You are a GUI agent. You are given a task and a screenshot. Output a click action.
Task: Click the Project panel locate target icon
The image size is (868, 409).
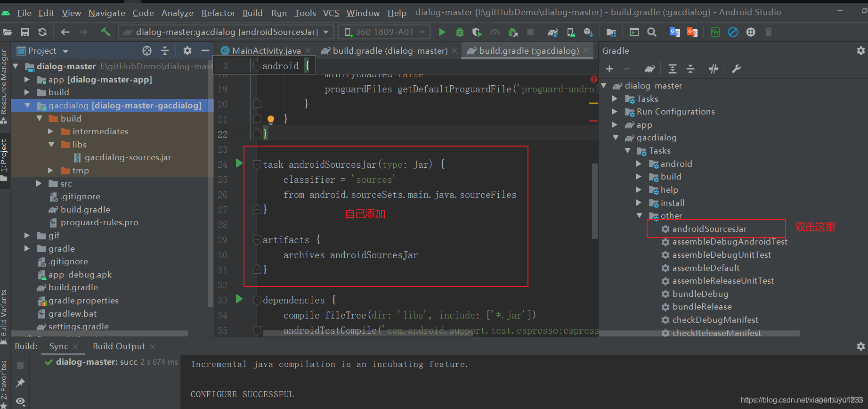click(147, 50)
